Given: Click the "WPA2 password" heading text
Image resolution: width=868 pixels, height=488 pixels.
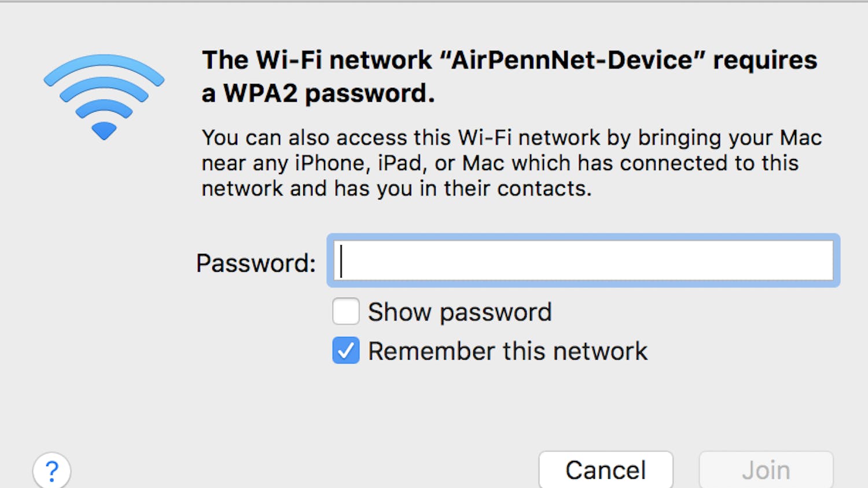Looking at the screenshot, I should click(x=329, y=93).
